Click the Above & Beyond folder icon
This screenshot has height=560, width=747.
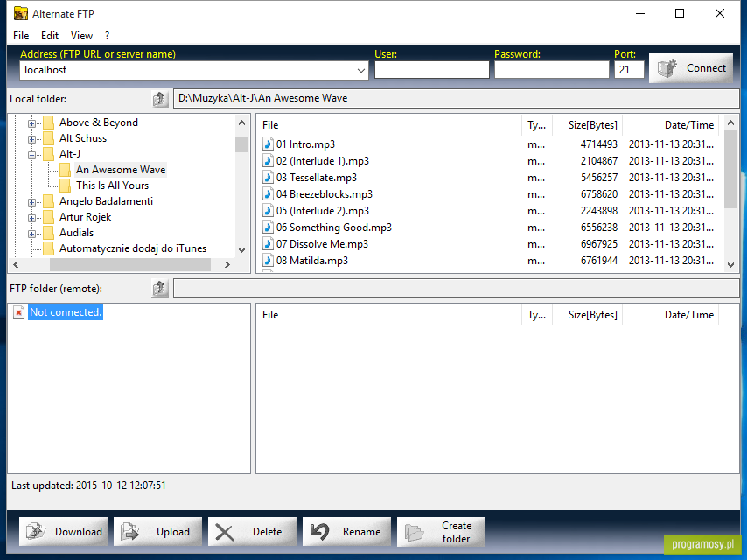49,123
